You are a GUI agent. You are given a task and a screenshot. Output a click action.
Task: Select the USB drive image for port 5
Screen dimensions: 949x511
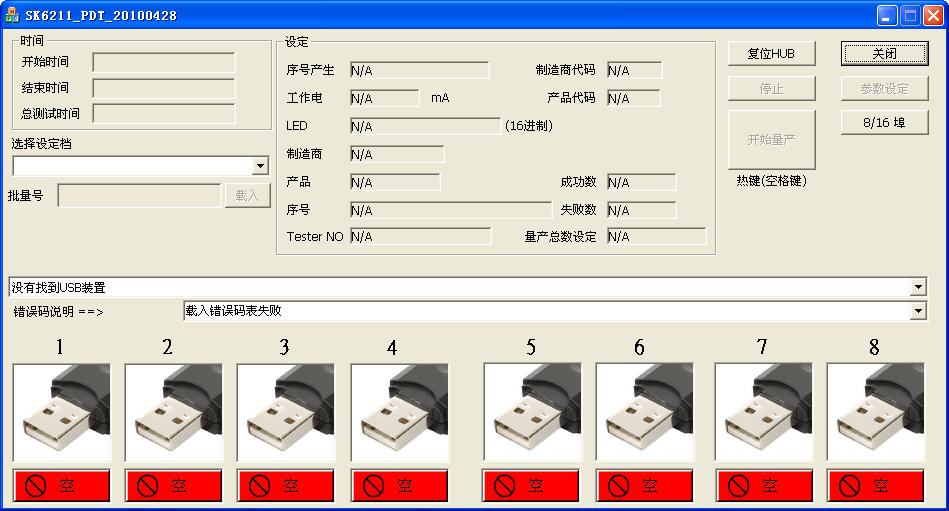[532, 412]
